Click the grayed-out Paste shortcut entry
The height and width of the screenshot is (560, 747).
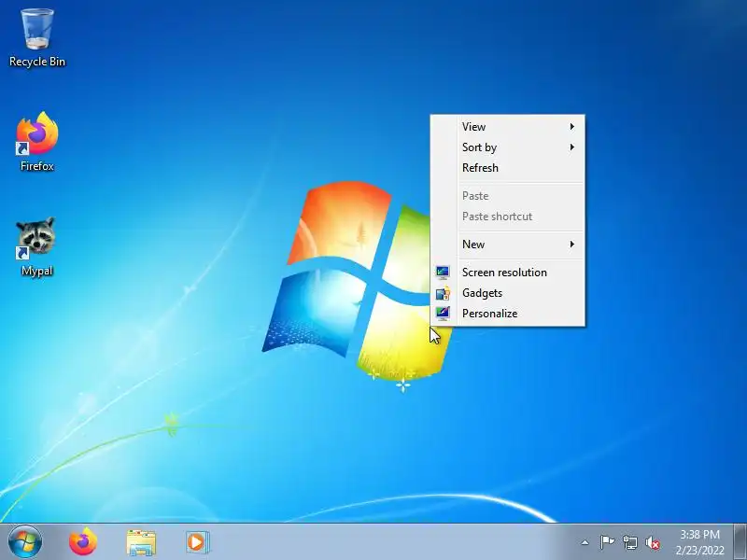tap(507, 217)
